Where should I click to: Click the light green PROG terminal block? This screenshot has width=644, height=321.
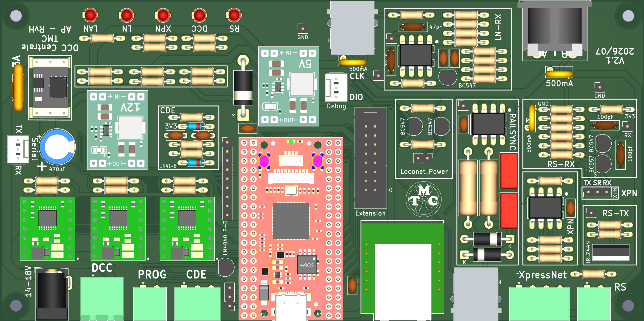pyautogui.click(x=150, y=304)
